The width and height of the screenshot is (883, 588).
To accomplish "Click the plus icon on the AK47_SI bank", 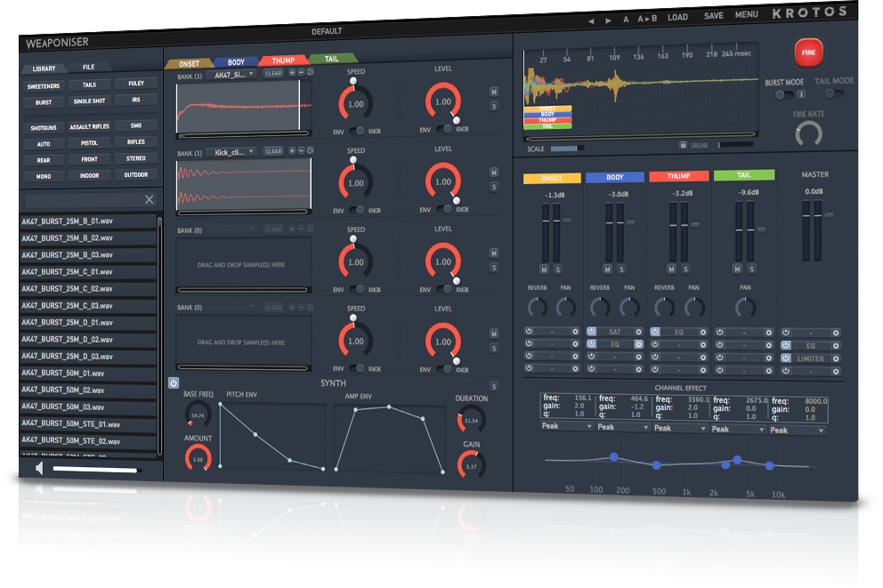I will click(292, 73).
